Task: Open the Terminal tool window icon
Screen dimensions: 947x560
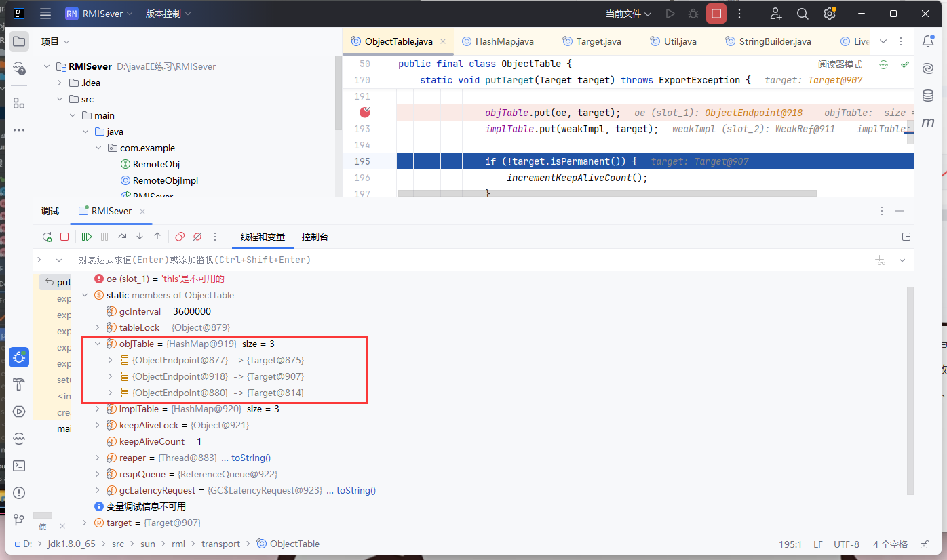Action: pyautogui.click(x=19, y=466)
